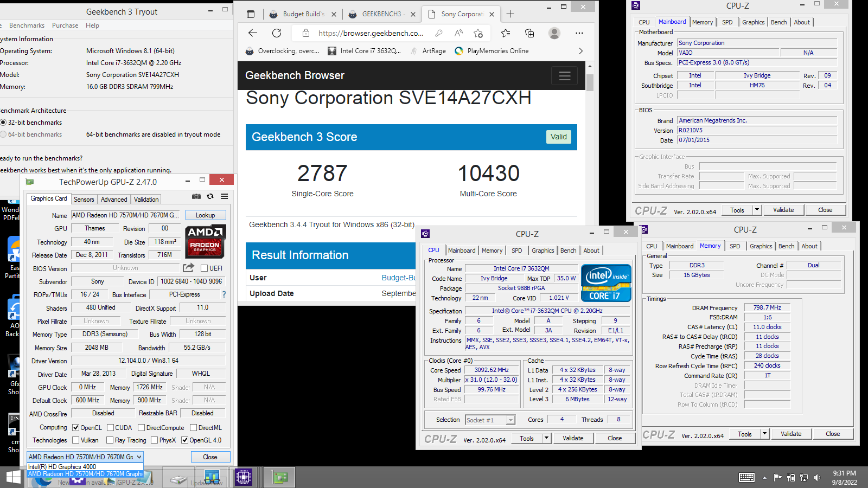Reload the Geekbench browser page

coord(277,33)
